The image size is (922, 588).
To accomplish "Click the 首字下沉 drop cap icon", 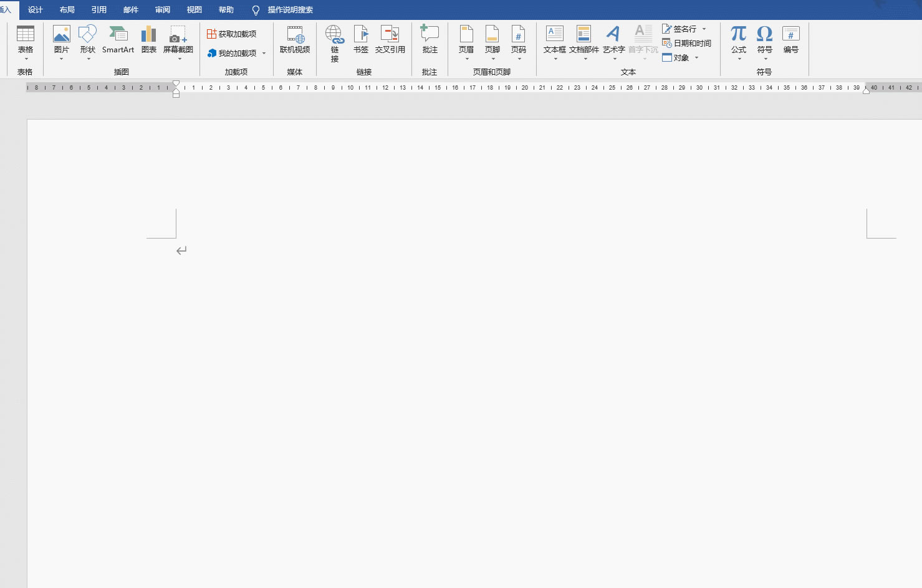I will [x=643, y=34].
